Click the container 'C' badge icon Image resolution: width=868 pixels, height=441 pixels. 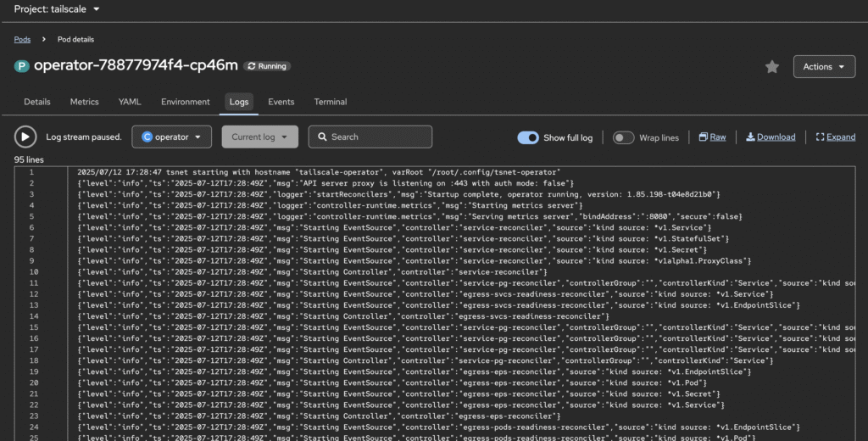(147, 137)
